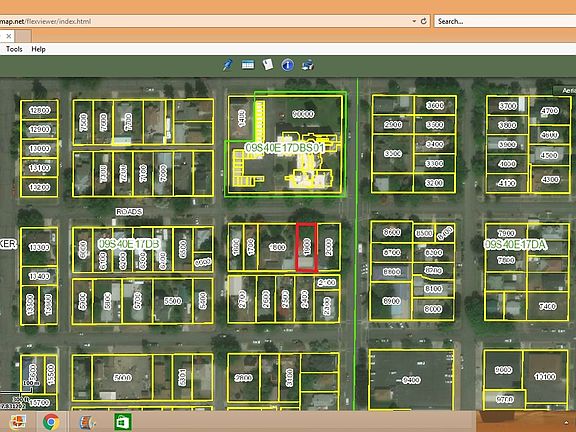Open the Help menu
This screenshot has width=576, height=432.
38,49
